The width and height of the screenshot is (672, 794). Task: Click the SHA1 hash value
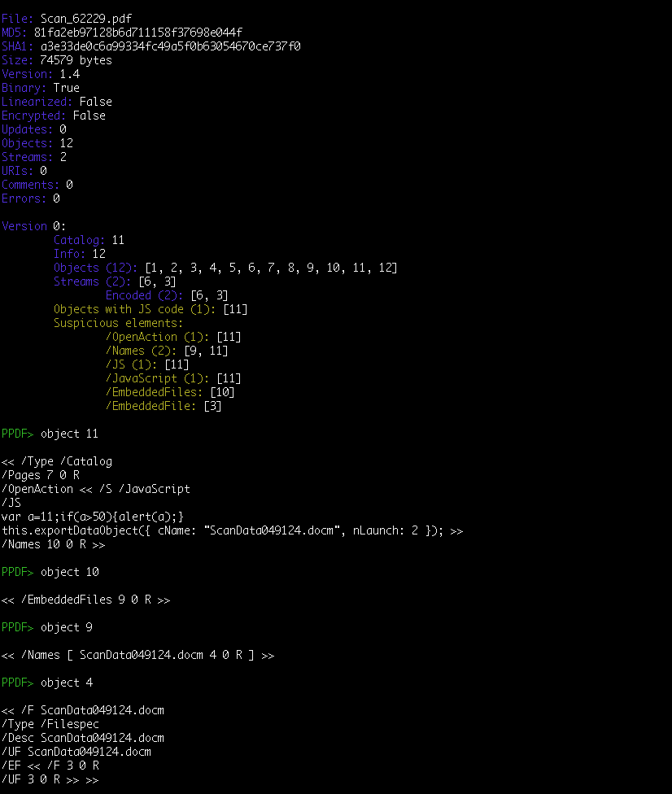[x=170, y=46]
